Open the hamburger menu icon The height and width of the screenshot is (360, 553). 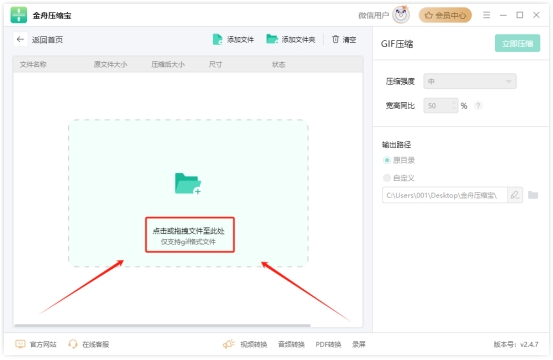486,15
